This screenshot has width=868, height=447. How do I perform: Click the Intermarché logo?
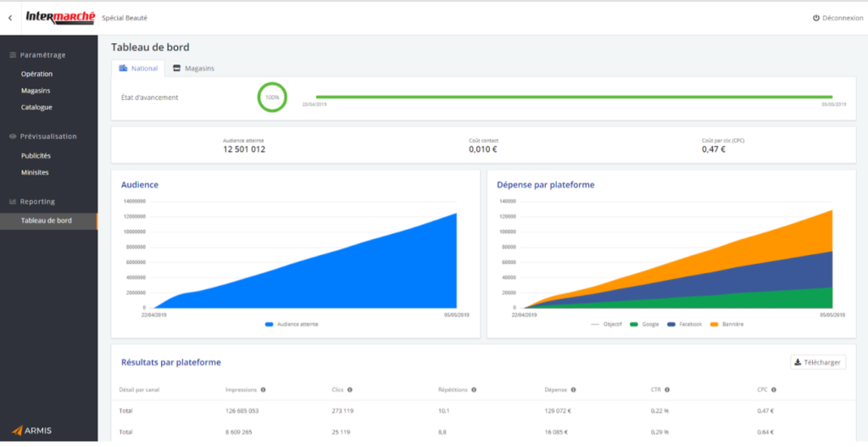[x=59, y=17]
